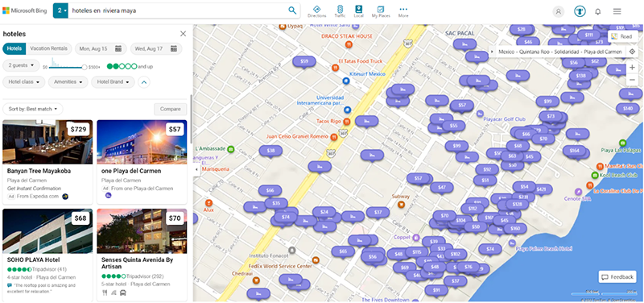Open the Rewards trophy icon
Image resolution: width=644 pixels, height=303 pixels.
(x=580, y=11)
